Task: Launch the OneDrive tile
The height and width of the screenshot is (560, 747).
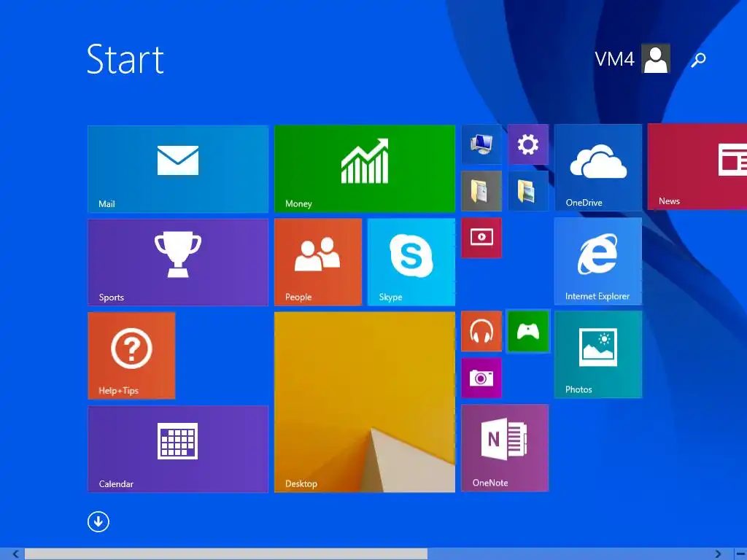Action: (598, 168)
